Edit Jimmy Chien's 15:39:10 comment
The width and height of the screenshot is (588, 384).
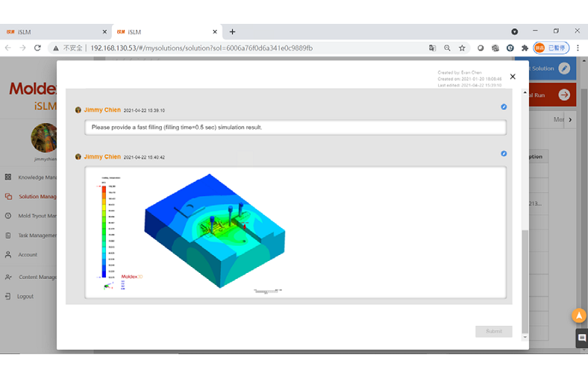(504, 107)
